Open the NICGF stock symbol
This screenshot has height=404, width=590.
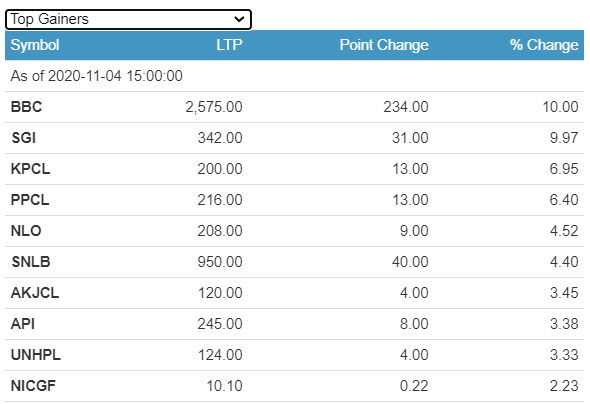coord(33,386)
